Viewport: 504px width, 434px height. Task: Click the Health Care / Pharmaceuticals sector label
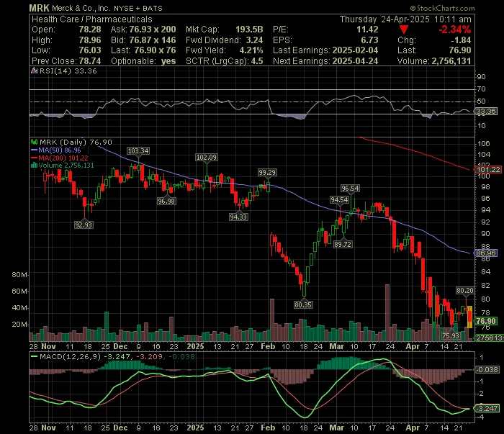92,19
